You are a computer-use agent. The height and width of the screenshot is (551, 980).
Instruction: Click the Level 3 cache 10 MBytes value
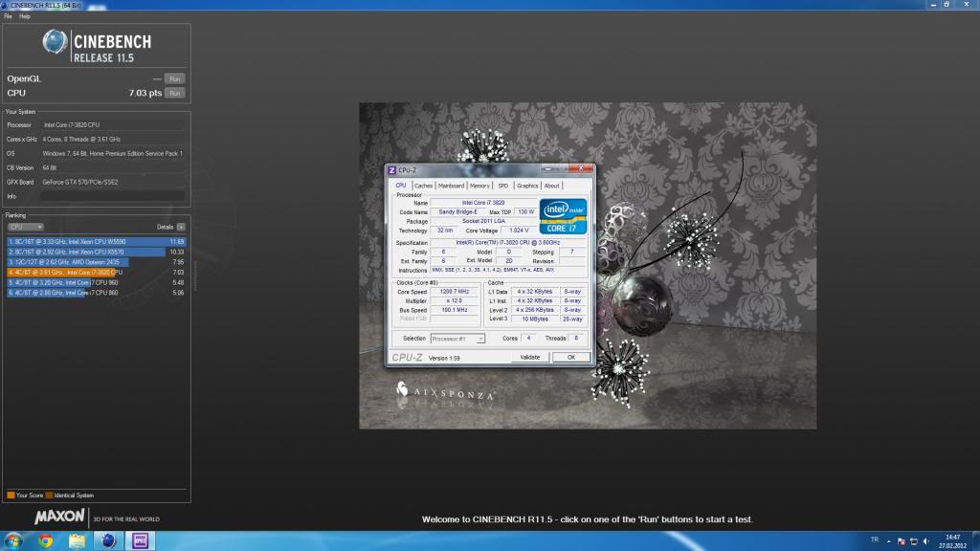click(535, 319)
